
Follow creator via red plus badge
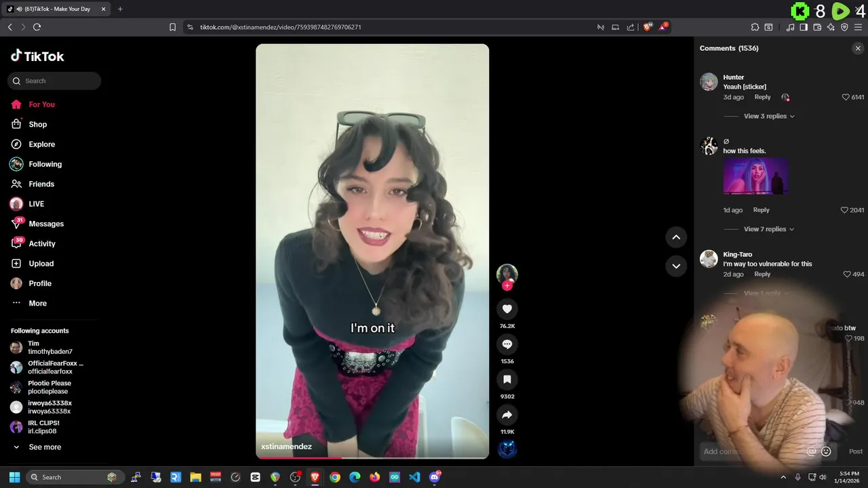pyautogui.click(x=507, y=285)
